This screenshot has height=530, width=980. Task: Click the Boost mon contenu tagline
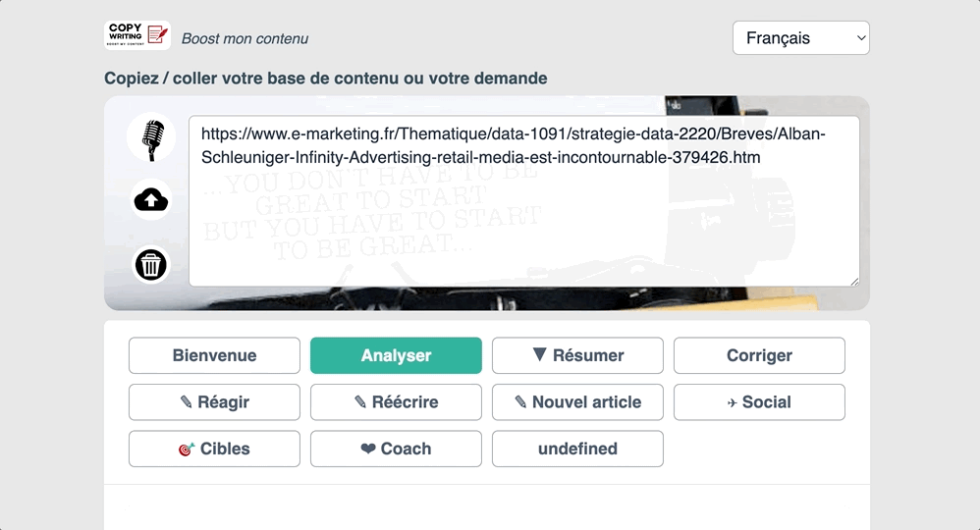coord(245,39)
